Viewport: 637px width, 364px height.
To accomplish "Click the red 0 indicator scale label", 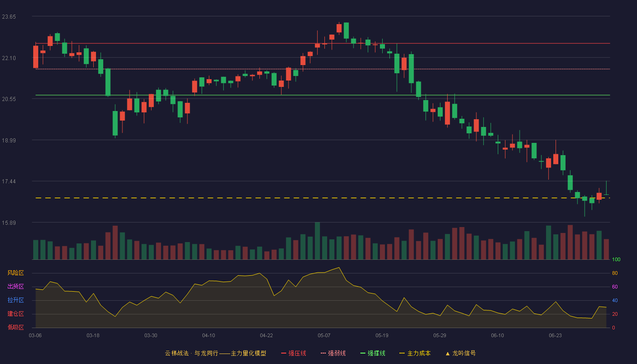I will tap(613, 327).
